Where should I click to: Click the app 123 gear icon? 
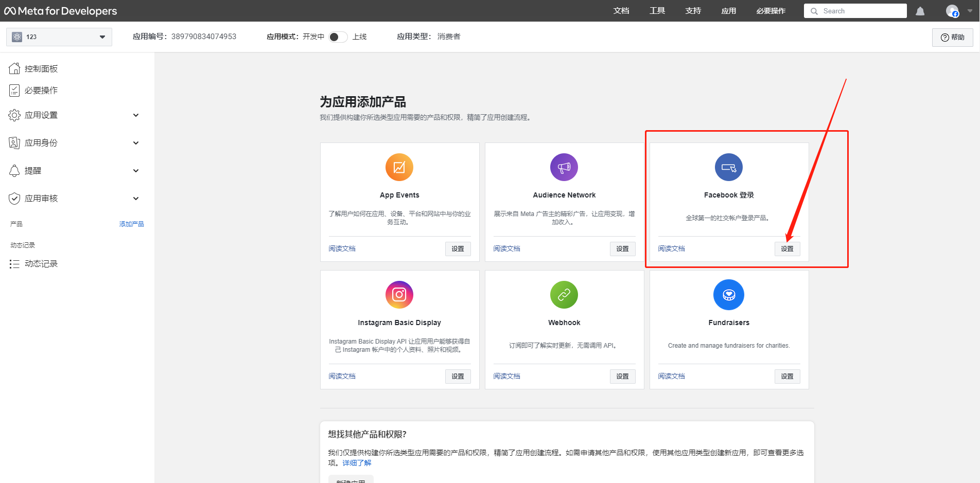(x=17, y=37)
